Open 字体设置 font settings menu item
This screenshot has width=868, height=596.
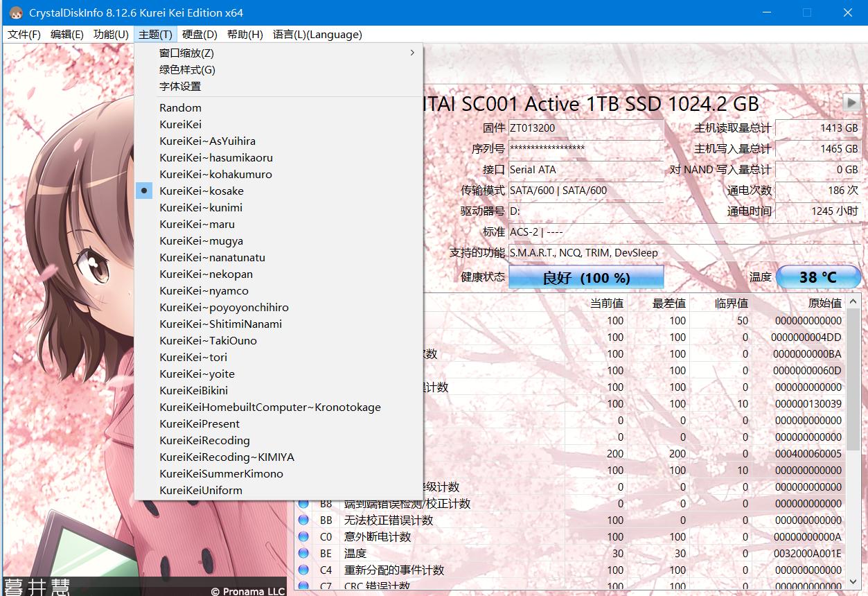[180, 86]
